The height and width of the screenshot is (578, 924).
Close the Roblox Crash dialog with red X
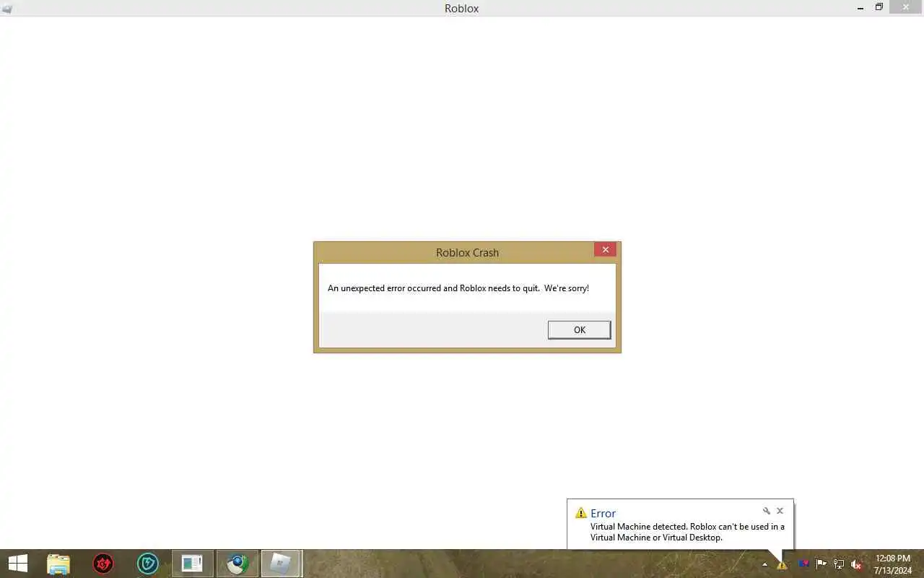pyautogui.click(x=605, y=250)
